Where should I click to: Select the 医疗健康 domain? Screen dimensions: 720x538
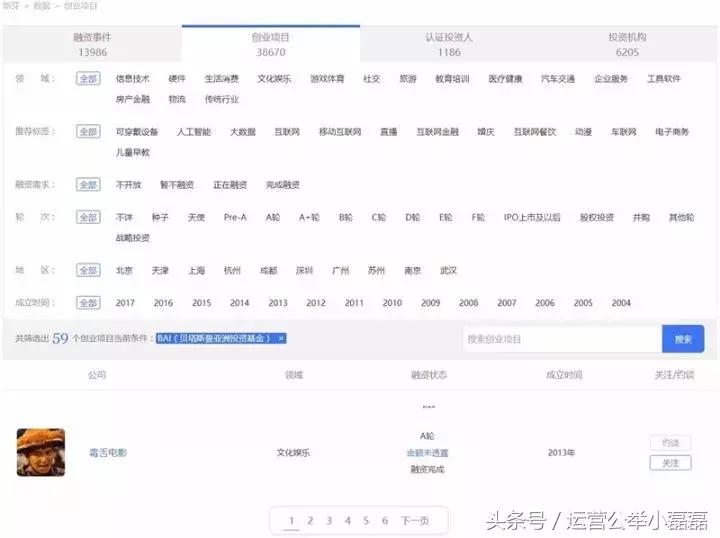pos(505,78)
